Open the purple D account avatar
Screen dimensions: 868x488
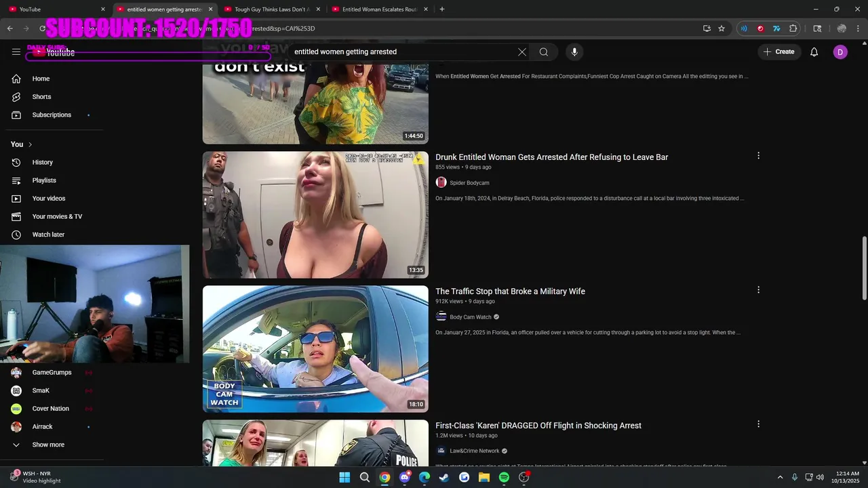coord(840,52)
